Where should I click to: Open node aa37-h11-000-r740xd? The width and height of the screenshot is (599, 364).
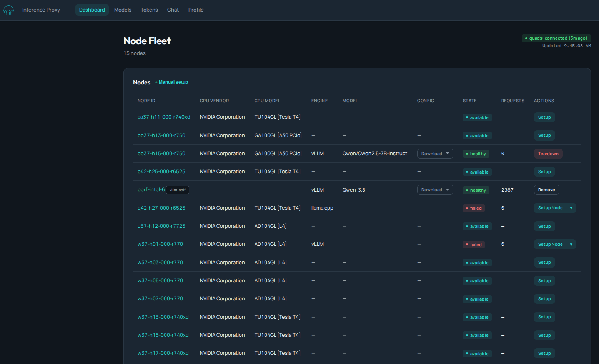coord(164,117)
